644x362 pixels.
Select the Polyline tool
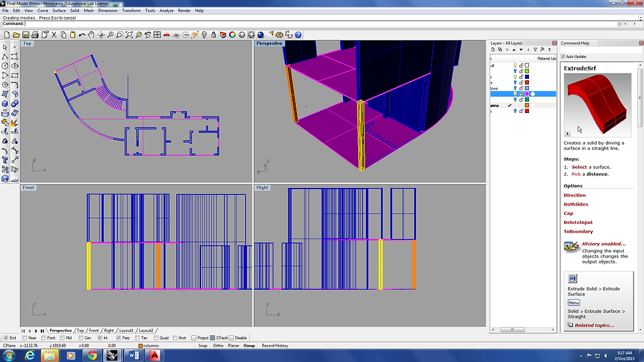[x=5, y=57]
